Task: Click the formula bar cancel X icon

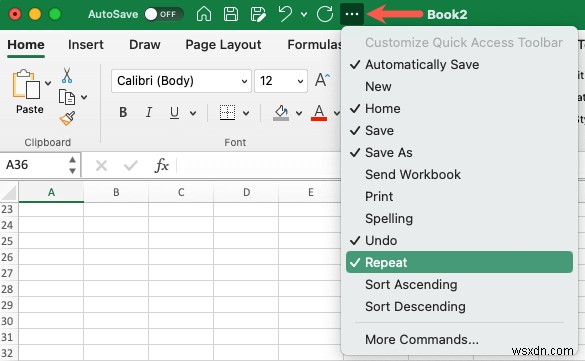Action: click(101, 165)
